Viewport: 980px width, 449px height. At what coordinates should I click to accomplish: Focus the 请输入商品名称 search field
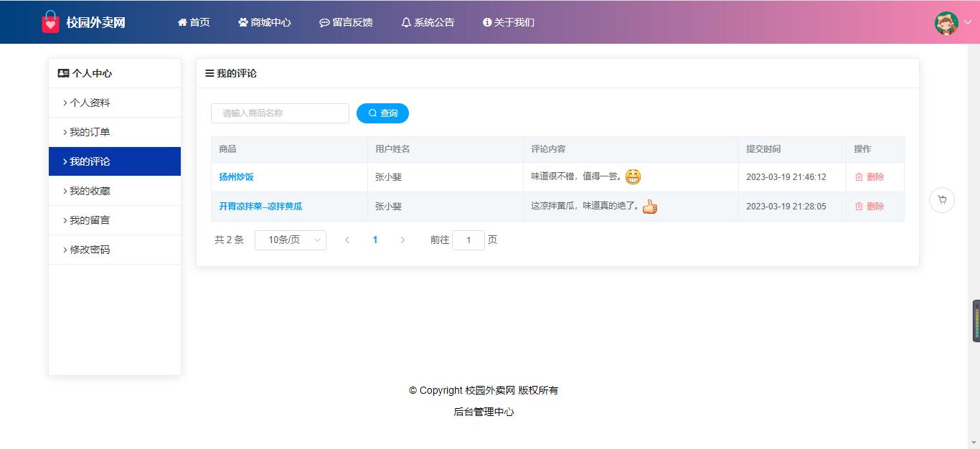point(280,113)
